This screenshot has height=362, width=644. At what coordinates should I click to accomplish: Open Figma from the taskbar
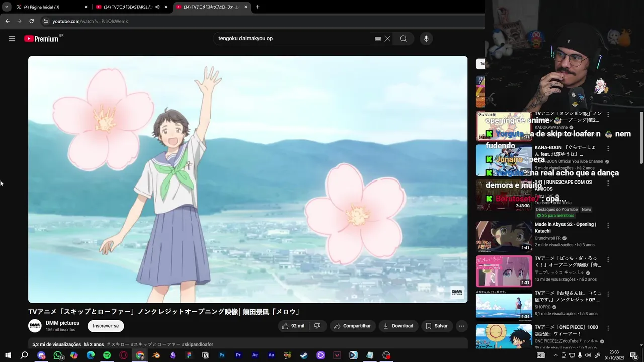coord(189,355)
